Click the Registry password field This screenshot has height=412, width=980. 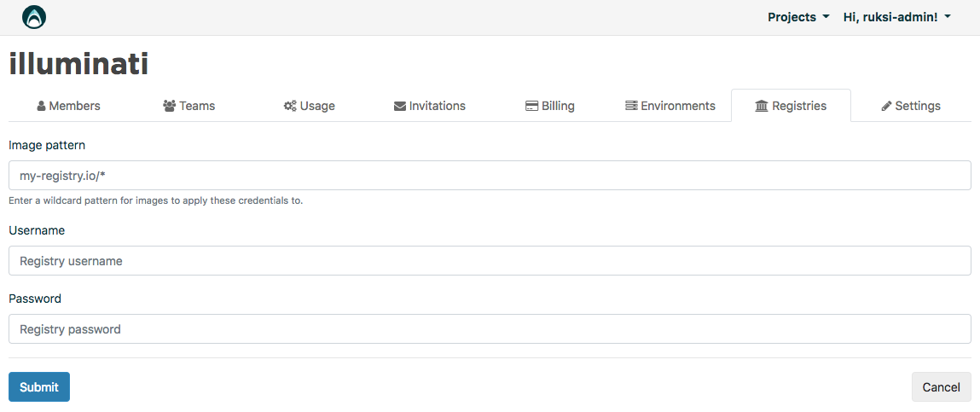490,329
